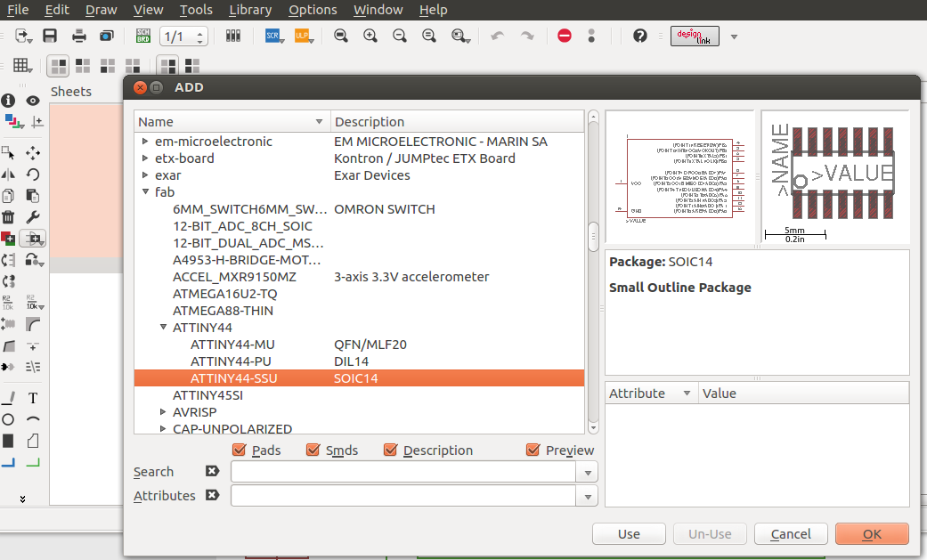Expand the exar library
Viewport: 927px width, 560px height.
tap(145, 175)
